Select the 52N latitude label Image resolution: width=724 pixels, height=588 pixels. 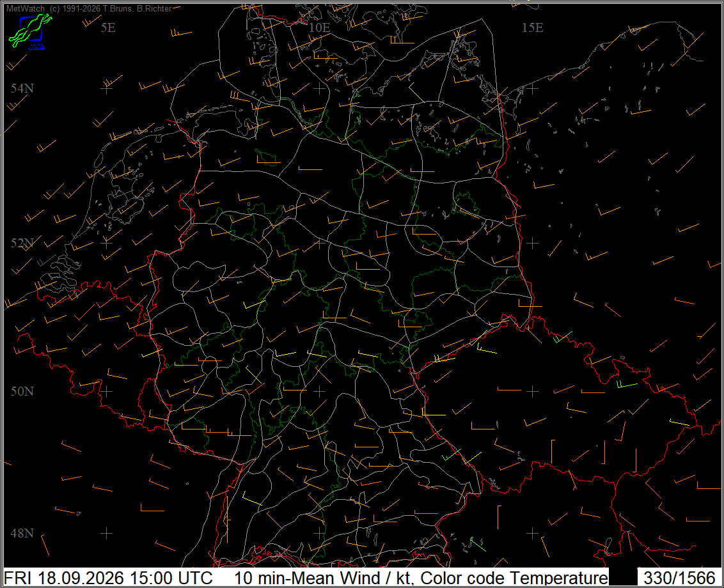[x=22, y=243]
